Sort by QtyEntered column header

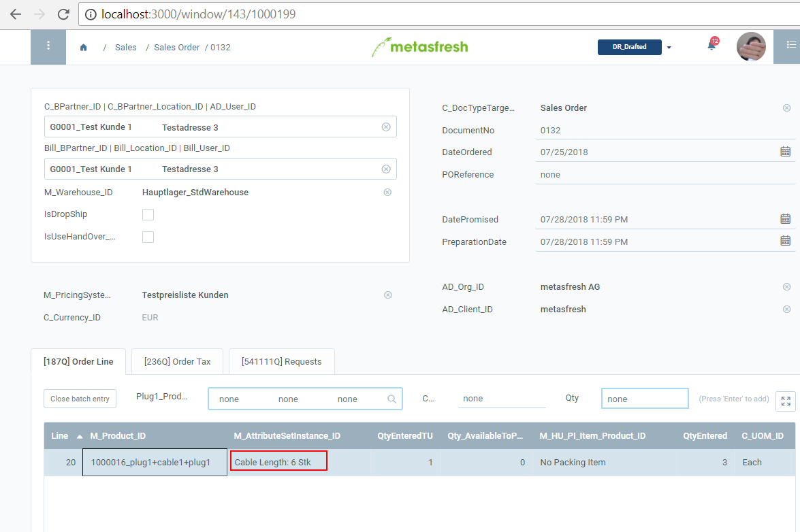click(705, 435)
